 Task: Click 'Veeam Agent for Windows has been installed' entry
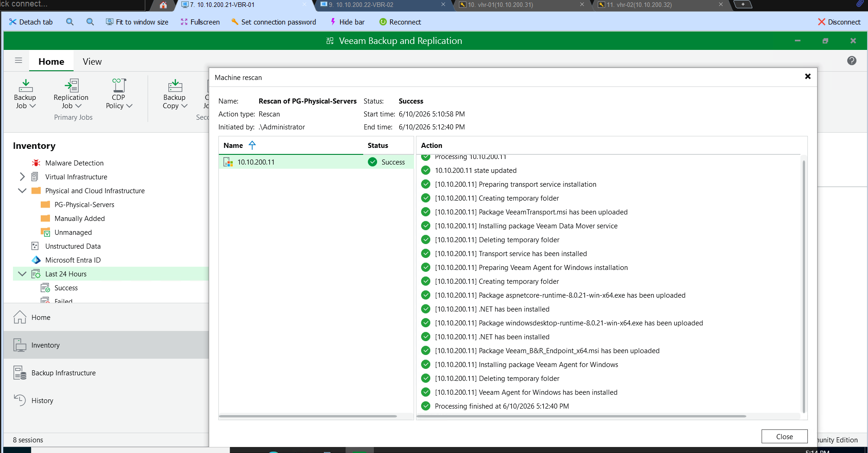526,392
